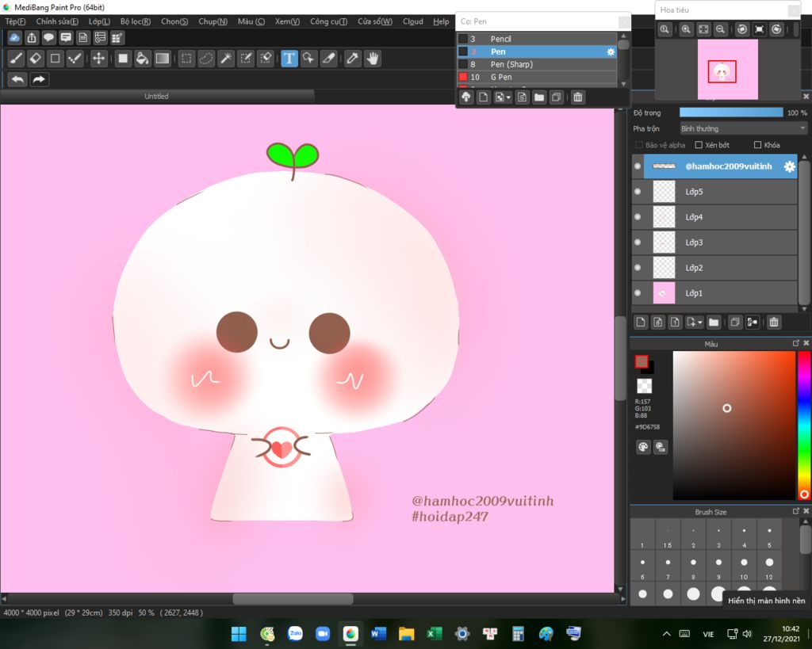Switch to the Untitled document tab

click(156, 96)
